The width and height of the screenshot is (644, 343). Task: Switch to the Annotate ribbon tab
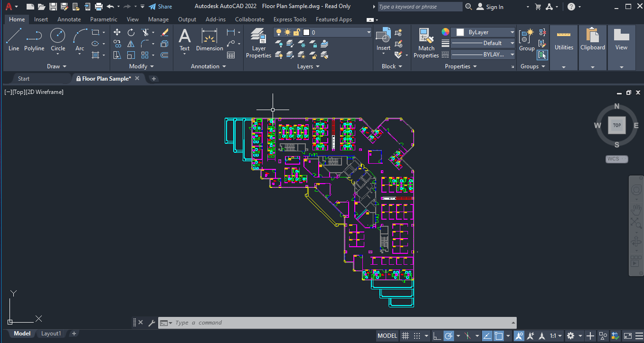(69, 19)
